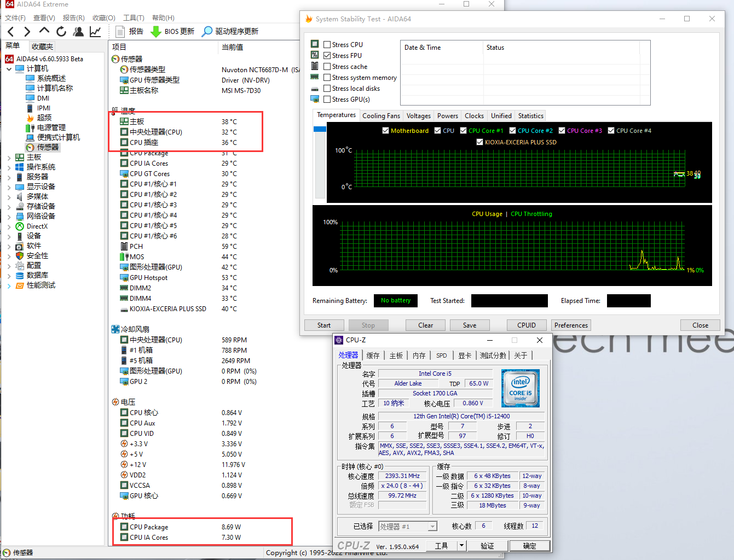734x560 pixels.
Task: Switch to the SPD tab in CPU-Z
Action: tap(441, 355)
